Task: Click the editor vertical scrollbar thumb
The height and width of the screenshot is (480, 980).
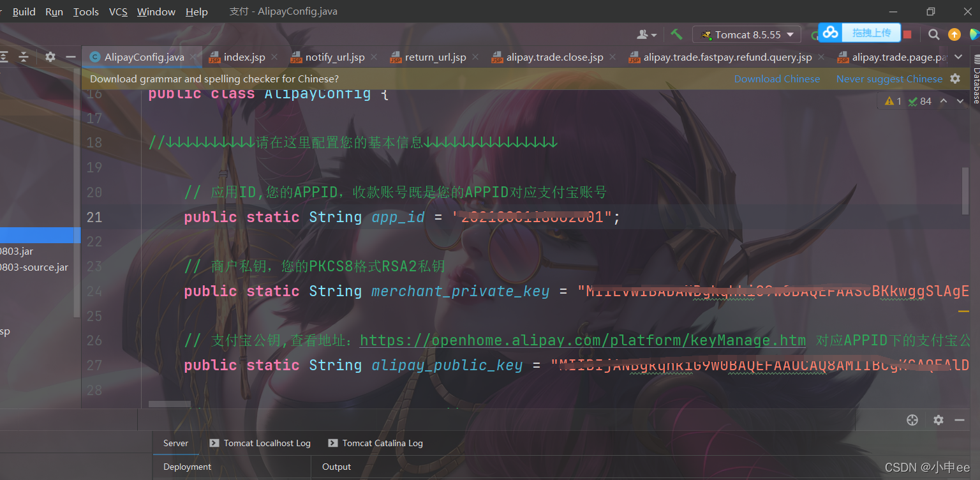Action: [x=965, y=190]
